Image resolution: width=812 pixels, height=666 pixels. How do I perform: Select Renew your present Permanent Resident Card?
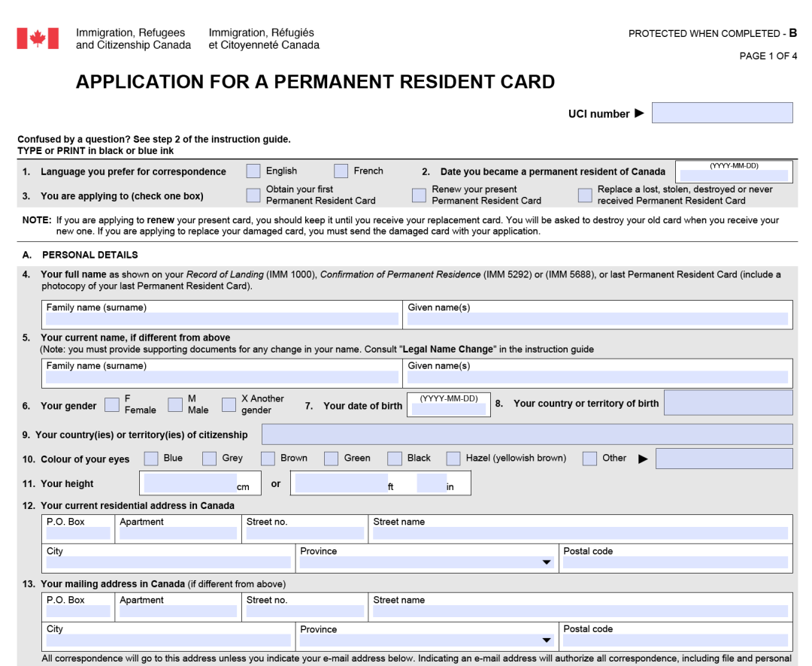419,195
